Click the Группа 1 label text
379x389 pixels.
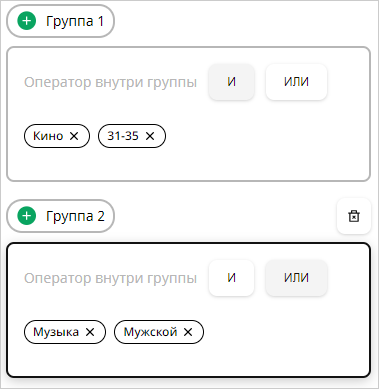(75, 21)
